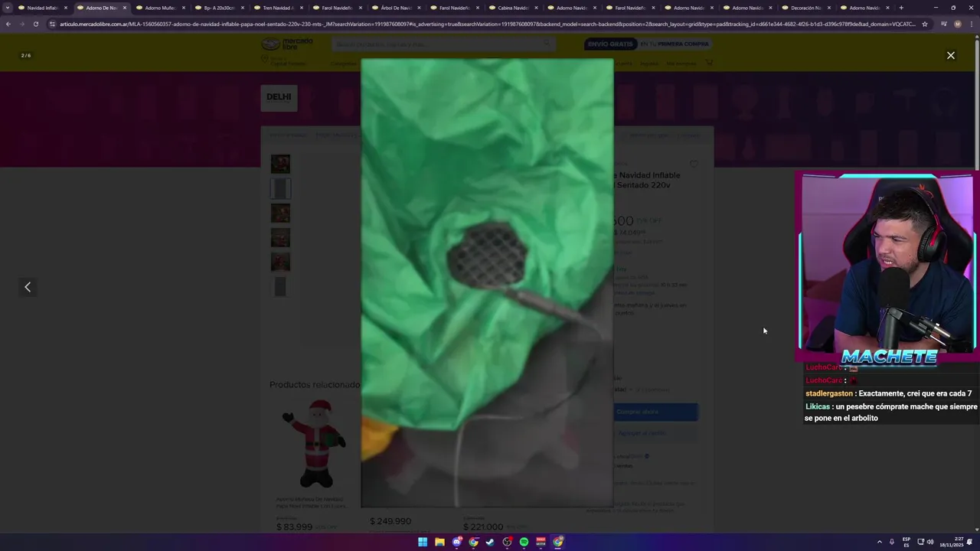Switch to the Navidad Inflable tab

43,8
